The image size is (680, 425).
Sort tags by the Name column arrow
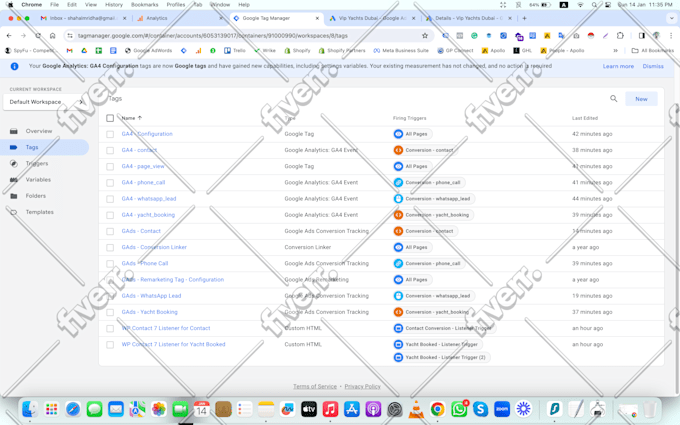(140, 118)
